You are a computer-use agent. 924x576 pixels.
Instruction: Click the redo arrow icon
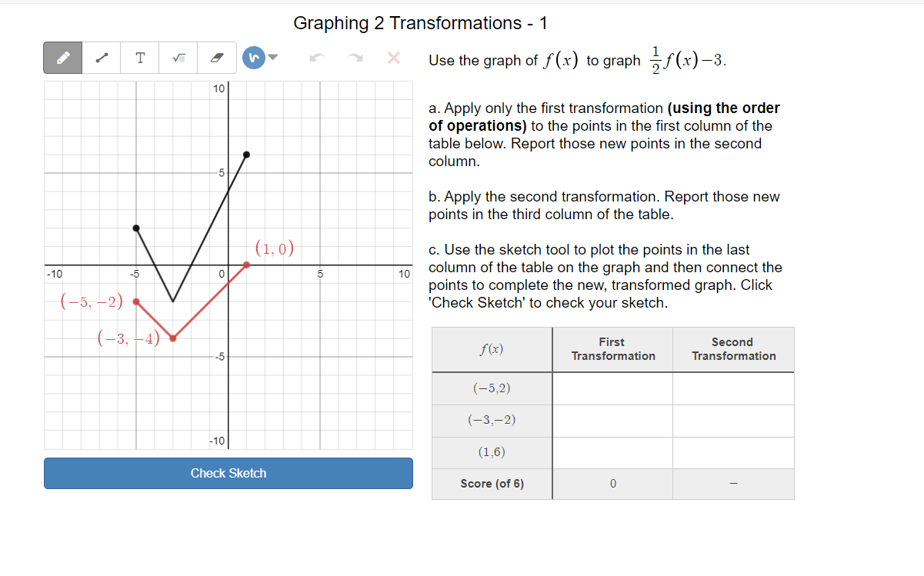[355, 58]
